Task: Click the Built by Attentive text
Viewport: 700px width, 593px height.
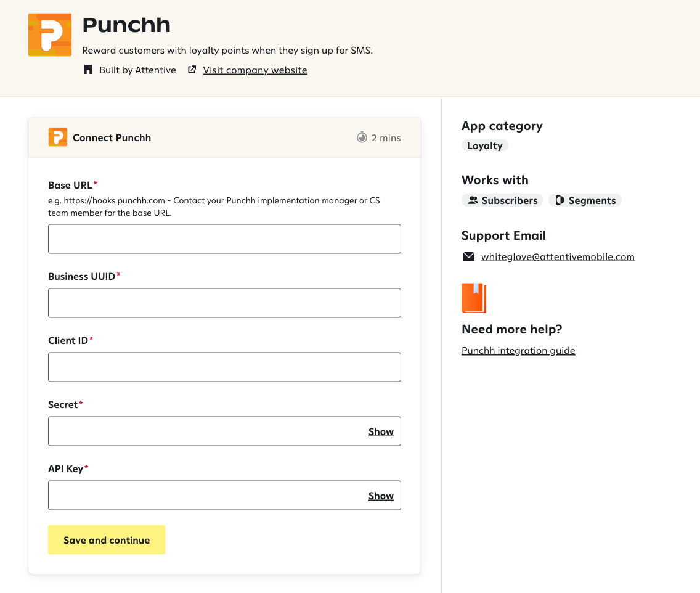Action: click(x=137, y=70)
